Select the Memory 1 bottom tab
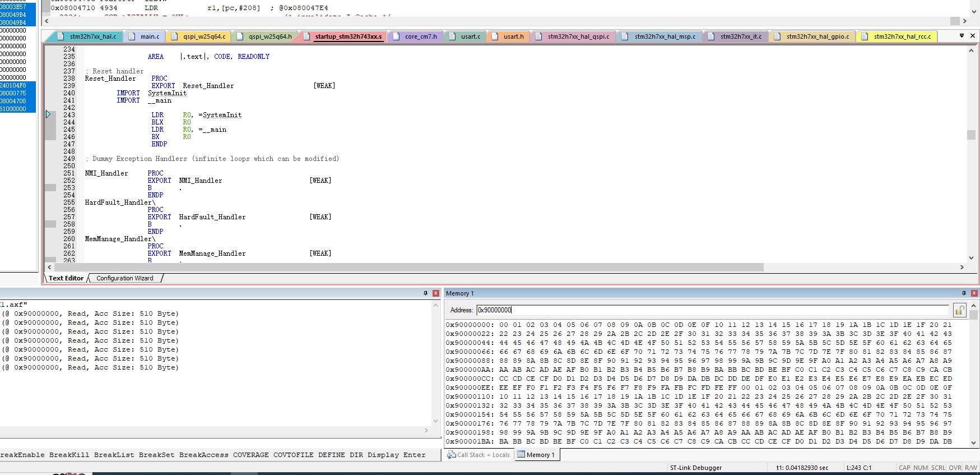Viewport: 980px width, 475px height. pos(536,455)
